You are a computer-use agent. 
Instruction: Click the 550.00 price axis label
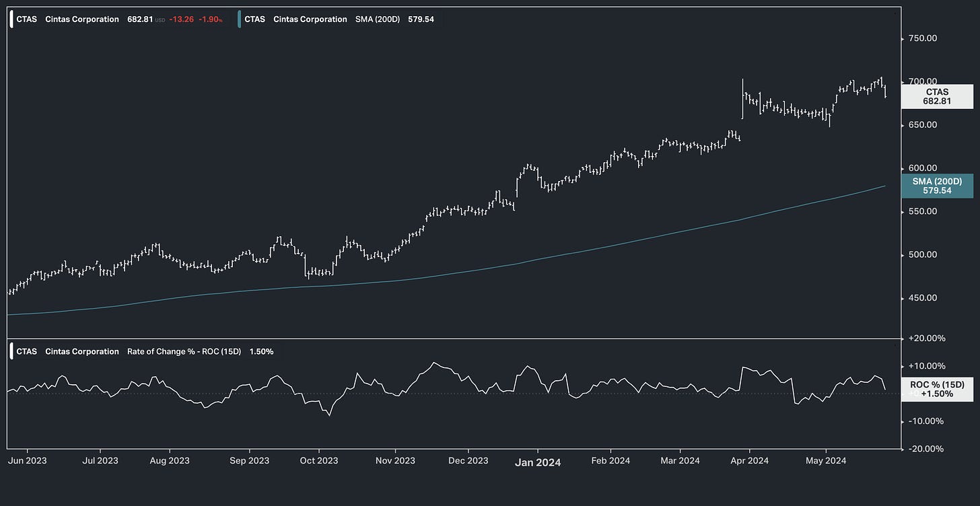click(x=922, y=211)
